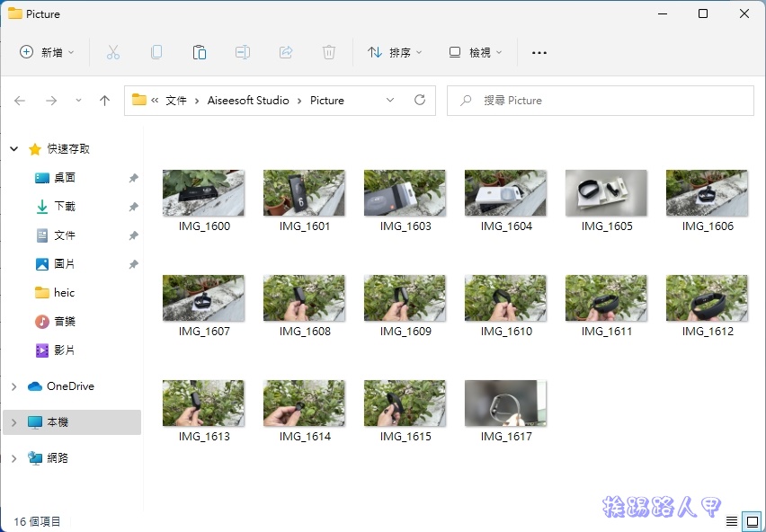Click the Copy icon in the toolbar
Screen dimensions: 766x532
[x=156, y=52]
